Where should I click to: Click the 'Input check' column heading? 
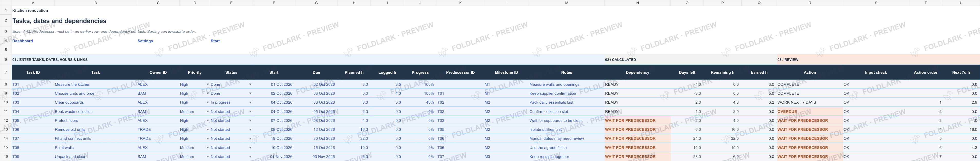876,72
